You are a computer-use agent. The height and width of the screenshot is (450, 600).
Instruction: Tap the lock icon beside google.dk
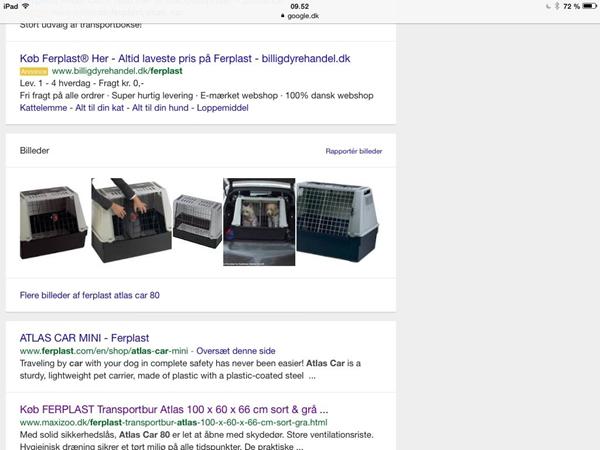click(282, 16)
